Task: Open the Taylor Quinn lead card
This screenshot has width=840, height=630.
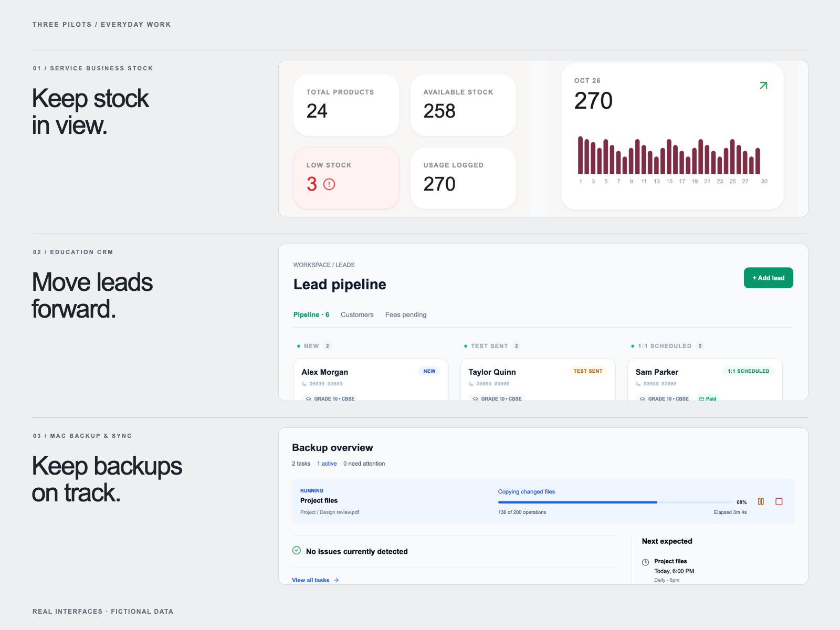Action: (538, 380)
